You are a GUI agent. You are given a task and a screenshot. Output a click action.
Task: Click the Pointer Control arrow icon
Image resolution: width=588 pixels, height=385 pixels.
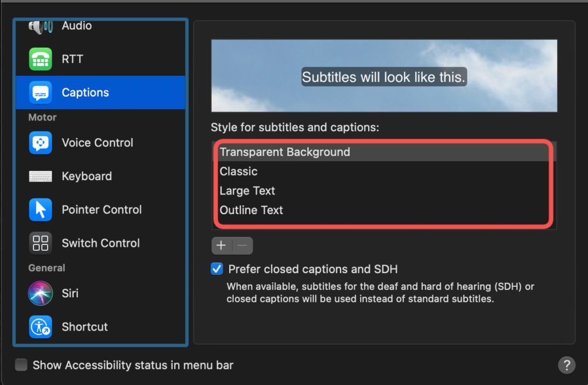tap(41, 209)
